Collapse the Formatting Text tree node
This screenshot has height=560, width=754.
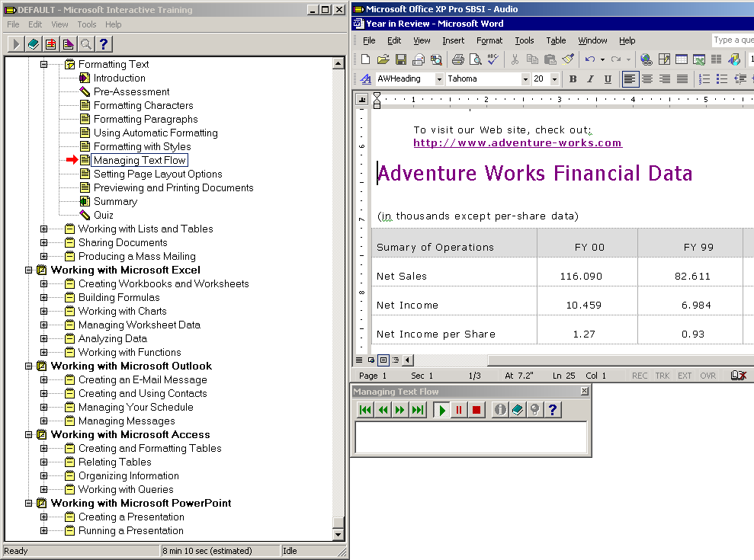(43, 64)
